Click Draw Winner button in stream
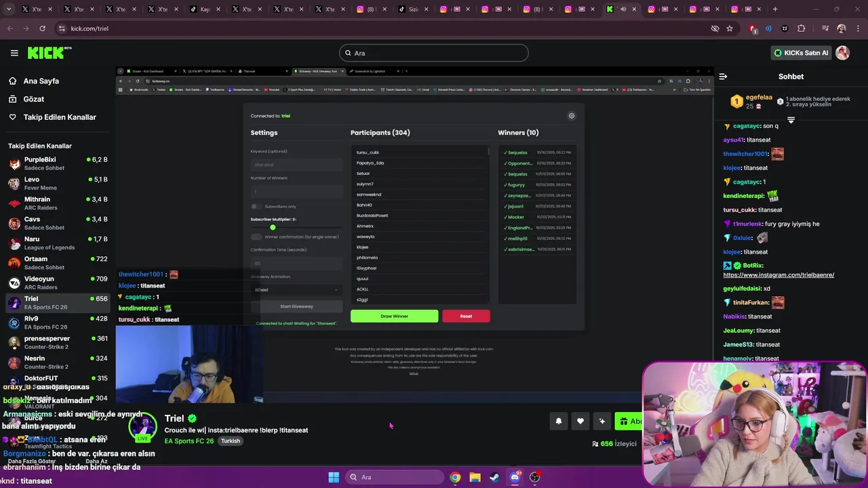 [x=394, y=316]
